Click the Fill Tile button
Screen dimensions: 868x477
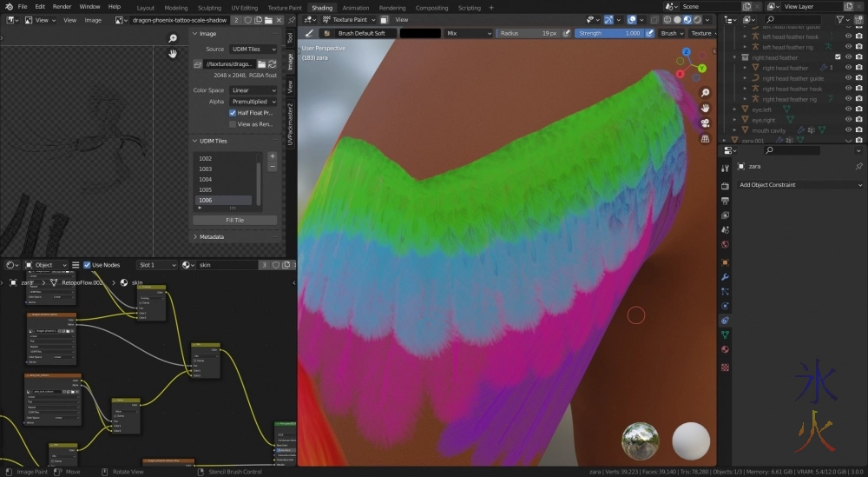coord(234,221)
